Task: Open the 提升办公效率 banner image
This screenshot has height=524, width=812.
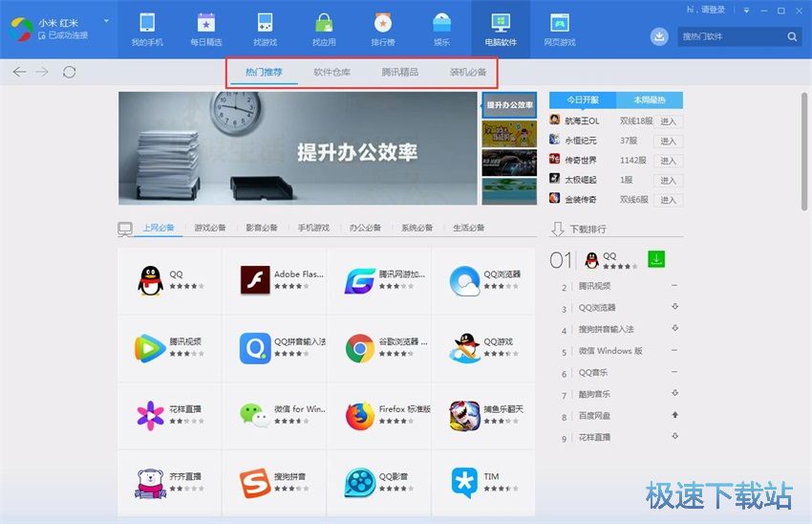Action: click(298, 148)
